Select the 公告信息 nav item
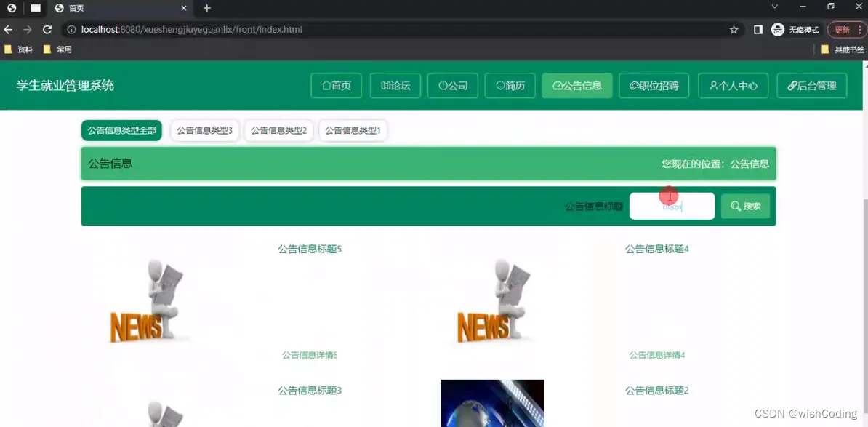868x427 pixels. pyautogui.click(x=576, y=86)
